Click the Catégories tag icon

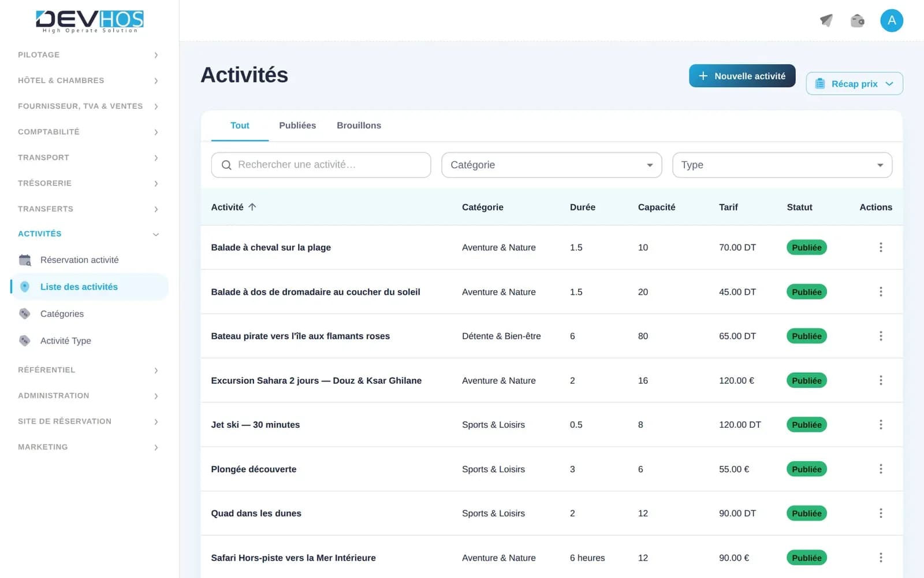25,314
